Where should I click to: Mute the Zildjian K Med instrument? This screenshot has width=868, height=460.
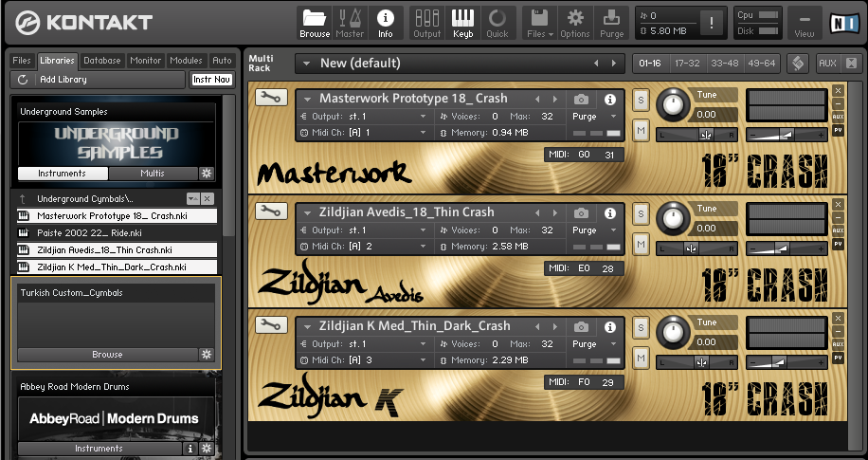[x=641, y=359]
